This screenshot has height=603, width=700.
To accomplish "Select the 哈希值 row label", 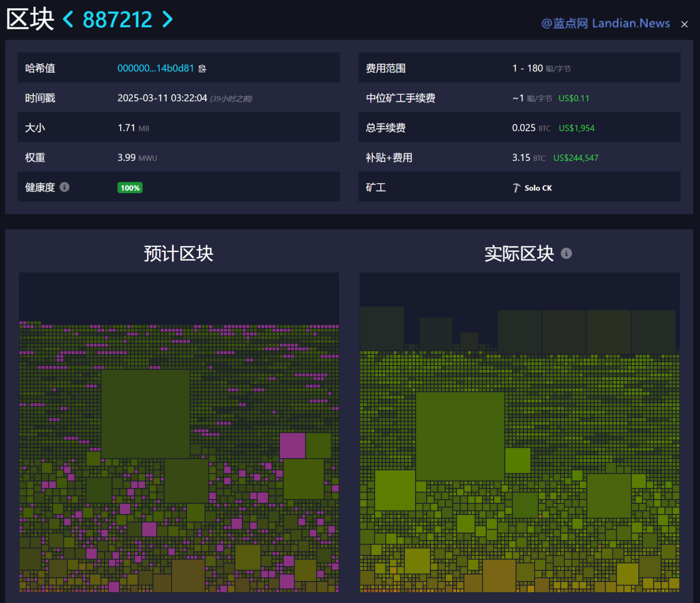I will pyautogui.click(x=40, y=68).
